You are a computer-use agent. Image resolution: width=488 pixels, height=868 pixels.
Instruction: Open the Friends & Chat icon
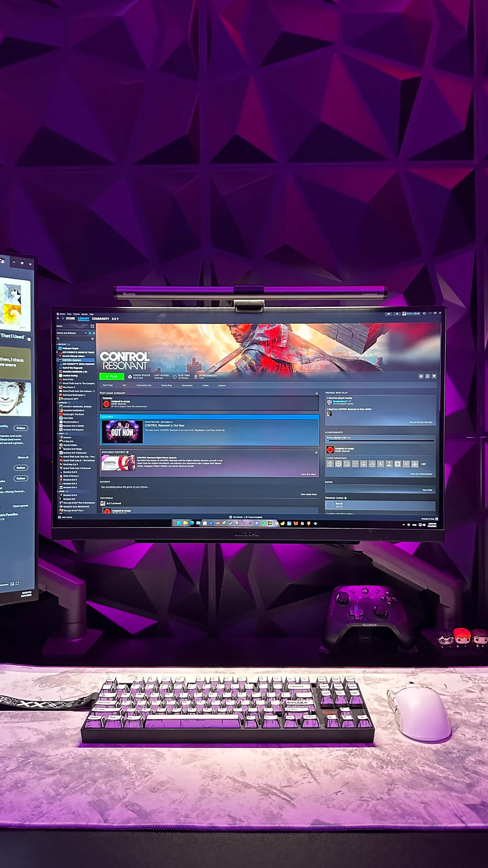click(x=437, y=519)
